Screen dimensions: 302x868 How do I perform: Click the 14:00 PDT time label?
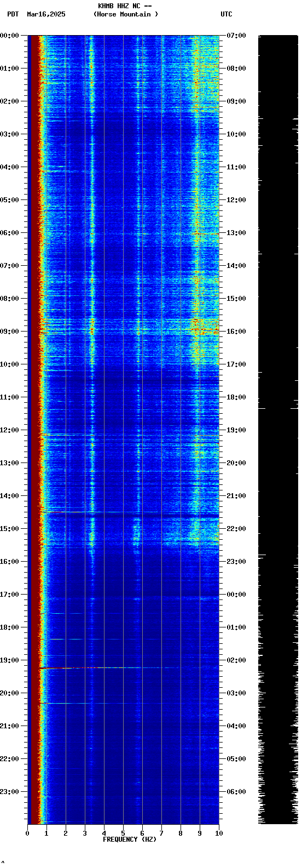[x=10, y=496]
